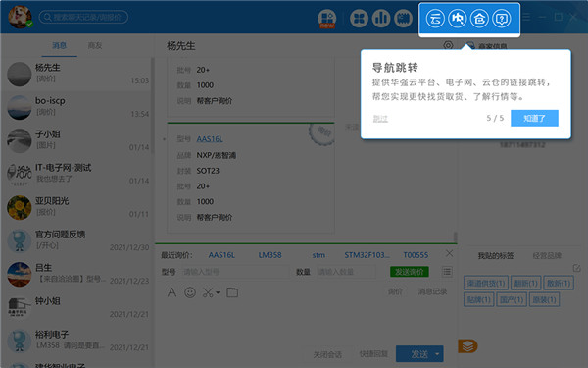Open chat settings gear icon
The height and width of the screenshot is (368, 588).
click(x=448, y=45)
